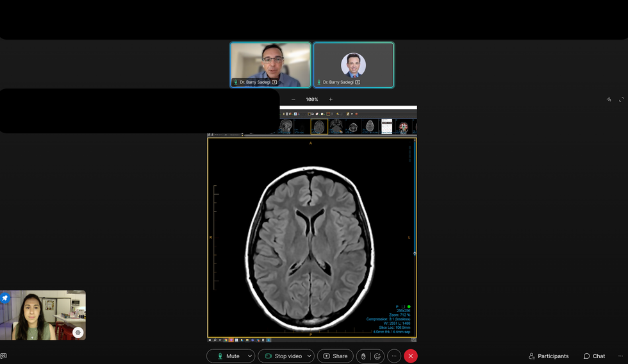Screen dimensions: 628x364
Task: Open self-view video settings gear
Action: pos(78,332)
